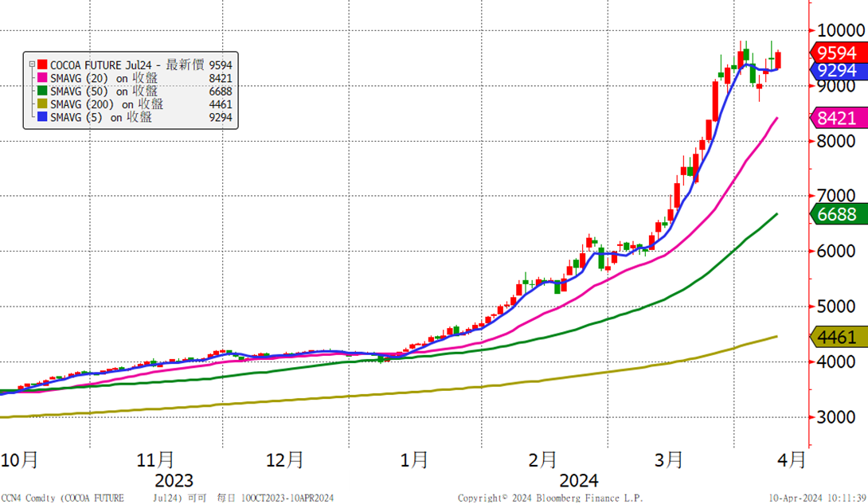Screen dimensions: 868x504
Task: Collapse the legend tree expander box
Action: coord(32,64)
